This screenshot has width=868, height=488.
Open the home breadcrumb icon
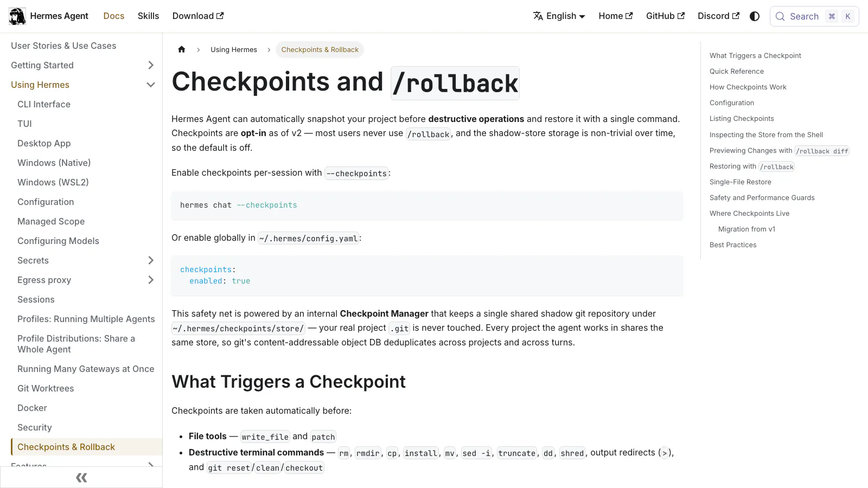pyautogui.click(x=182, y=49)
